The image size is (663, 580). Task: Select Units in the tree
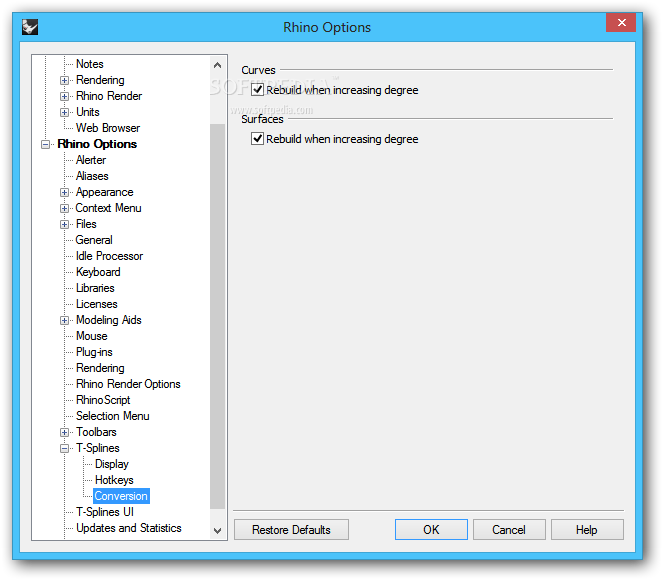88,112
